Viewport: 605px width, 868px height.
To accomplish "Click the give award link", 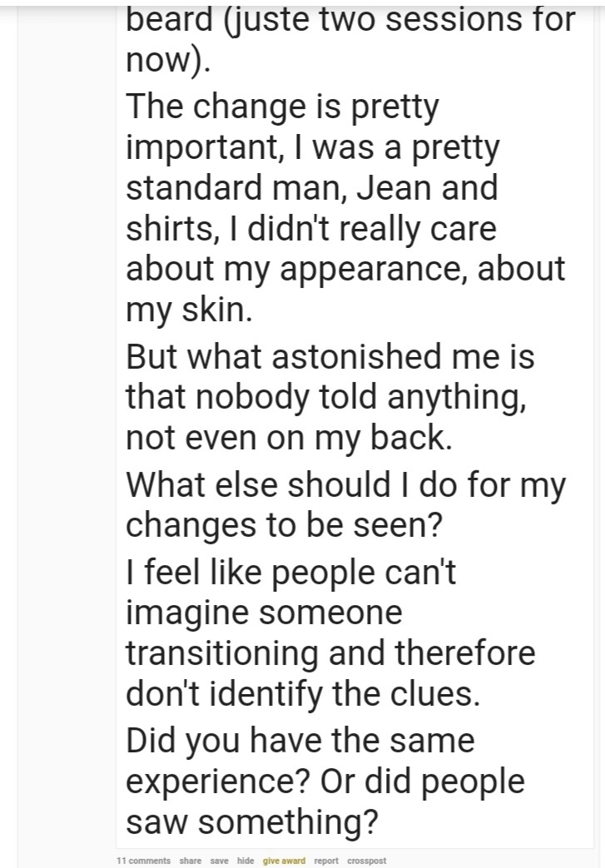I will point(284,861).
